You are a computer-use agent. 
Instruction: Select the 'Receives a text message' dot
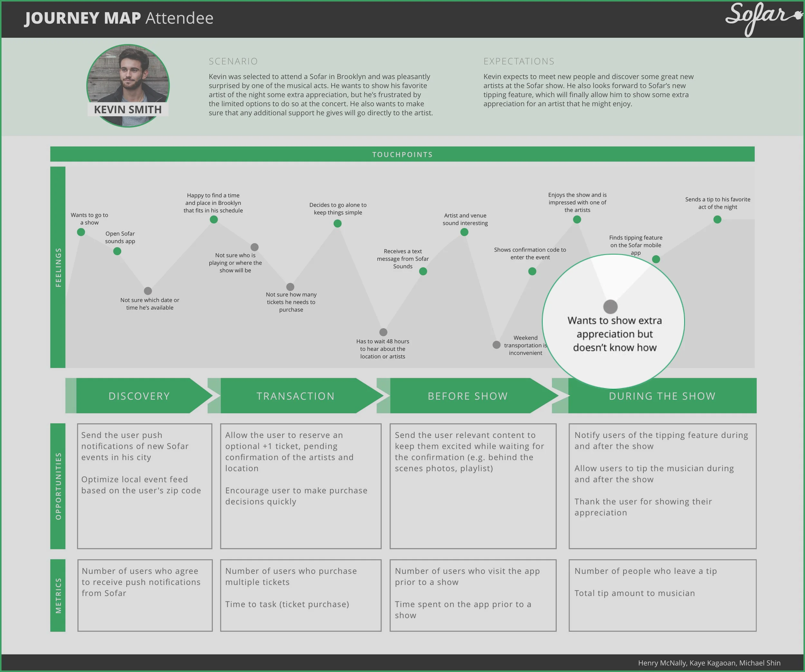pyautogui.click(x=423, y=271)
